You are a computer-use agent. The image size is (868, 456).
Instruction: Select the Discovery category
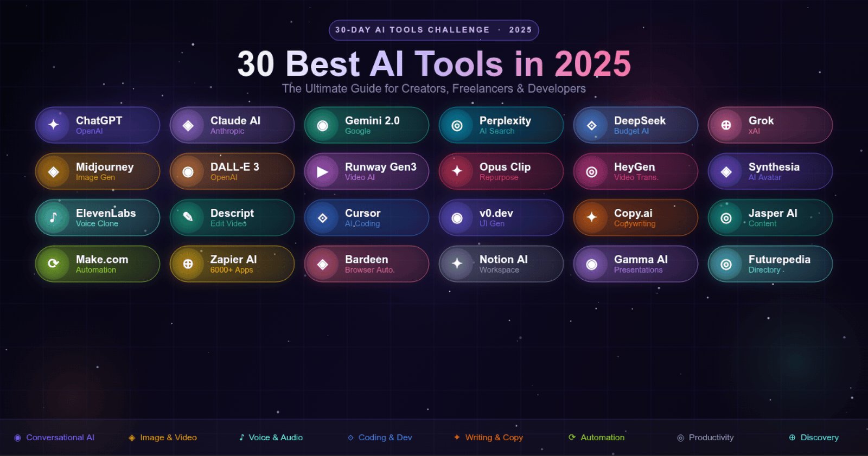pos(814,438)
